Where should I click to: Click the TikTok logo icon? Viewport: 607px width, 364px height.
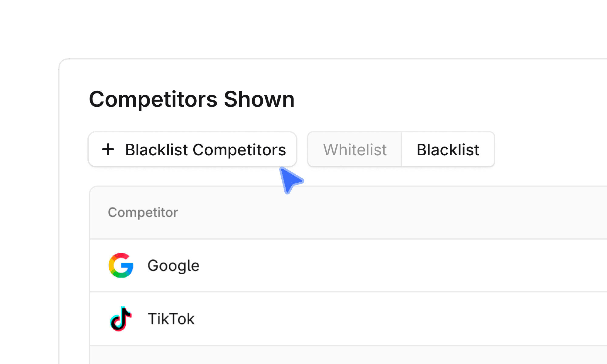click(121, 318)
